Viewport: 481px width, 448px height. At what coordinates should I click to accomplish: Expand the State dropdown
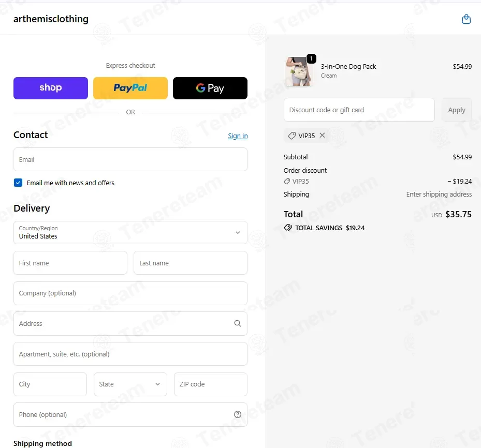click(x=130, y=384)
